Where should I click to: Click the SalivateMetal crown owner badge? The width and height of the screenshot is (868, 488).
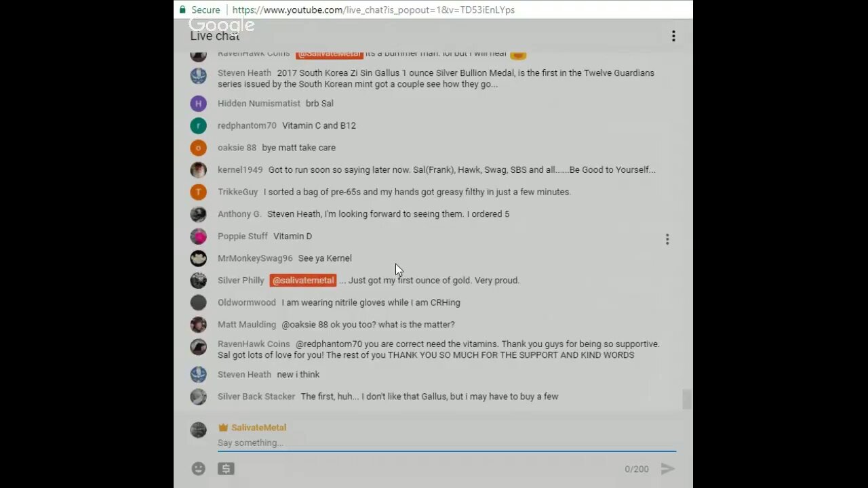pos(223,428)
